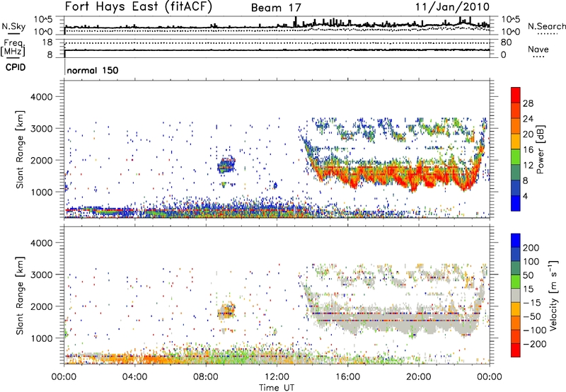
Task: Click red-orange backscatter band in power panel
Action: 393,175
